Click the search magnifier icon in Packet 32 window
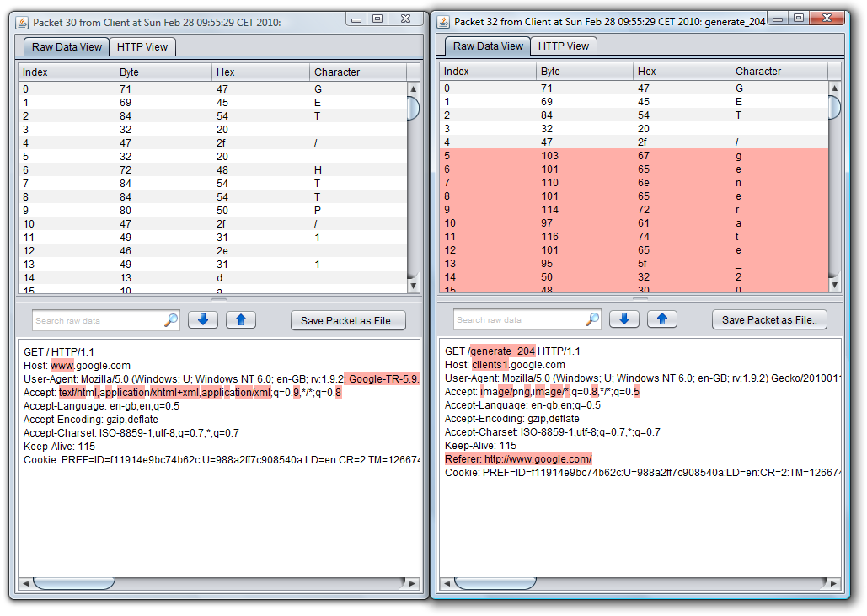 [x=593, y=319]
